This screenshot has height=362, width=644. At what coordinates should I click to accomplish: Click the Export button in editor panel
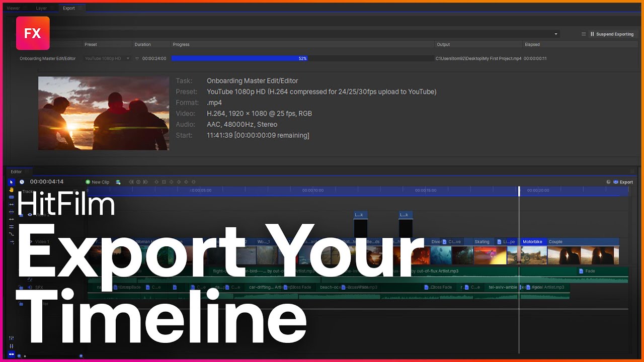click(623, 182)
